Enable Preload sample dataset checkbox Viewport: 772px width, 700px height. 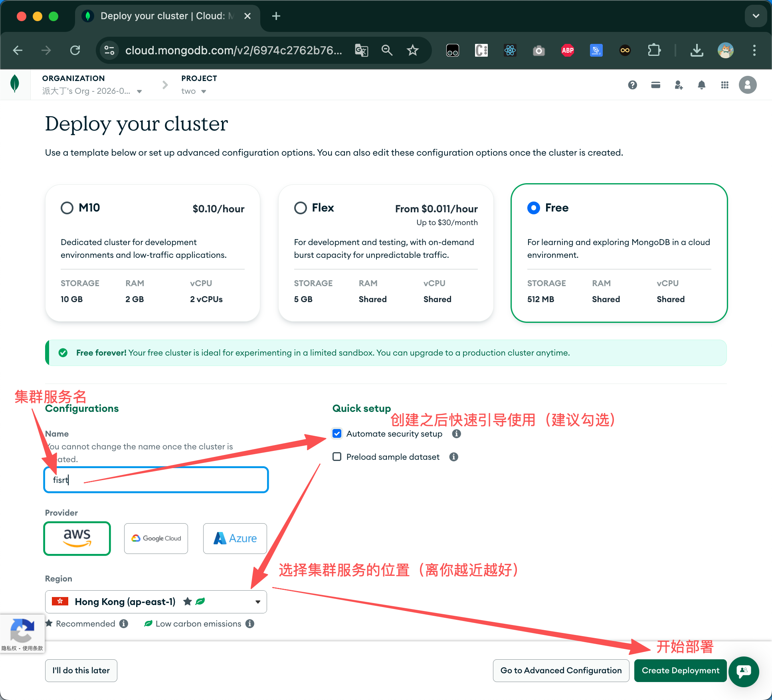337,457
